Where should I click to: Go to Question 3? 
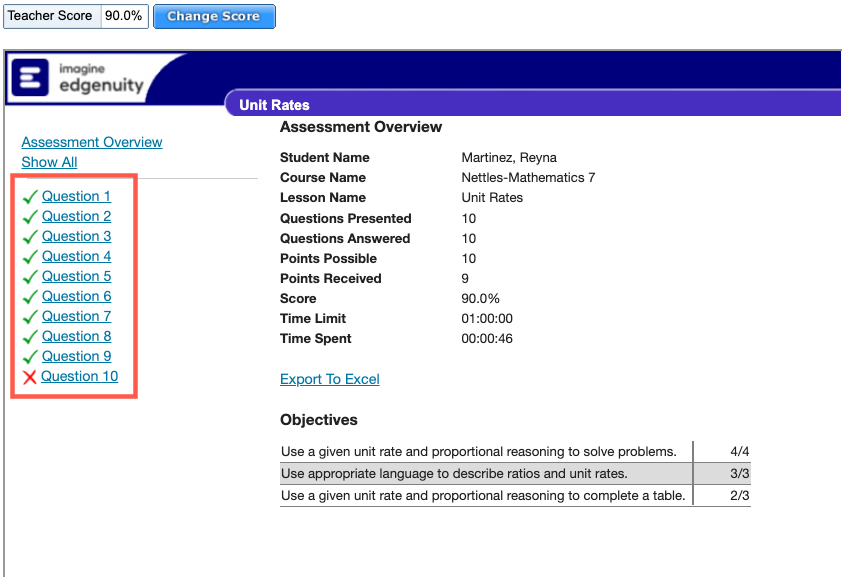76,236
